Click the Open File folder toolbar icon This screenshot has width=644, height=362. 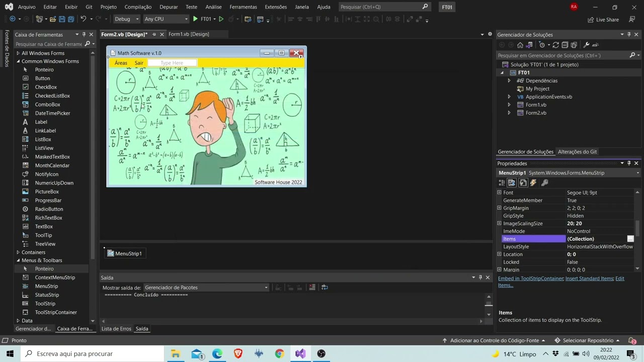(52, 19)
